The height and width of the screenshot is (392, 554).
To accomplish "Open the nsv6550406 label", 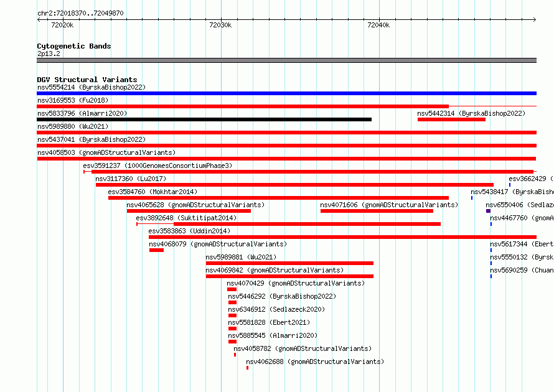I will 520,205.
